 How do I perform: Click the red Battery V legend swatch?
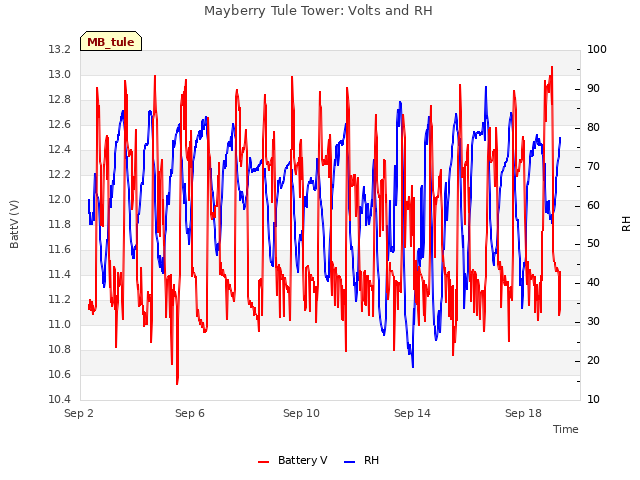tap(264, 461)
